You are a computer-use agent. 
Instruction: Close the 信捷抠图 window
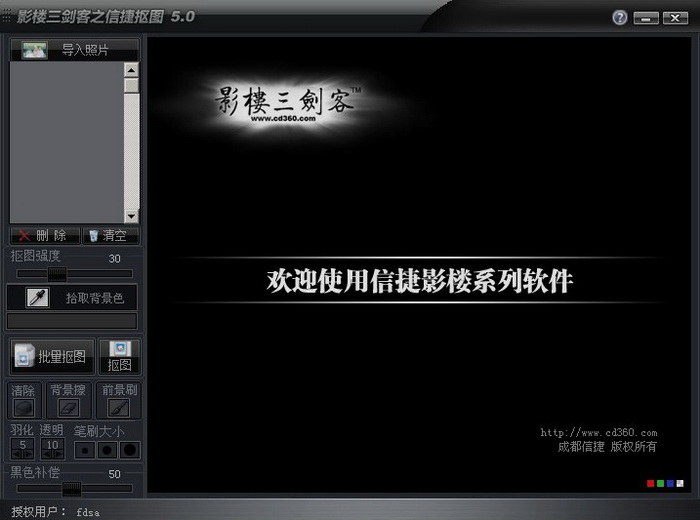click(x=675, y=18)
